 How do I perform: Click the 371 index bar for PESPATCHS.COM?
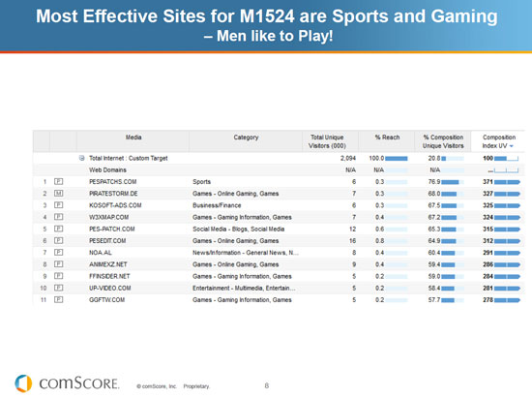(507, 182)
